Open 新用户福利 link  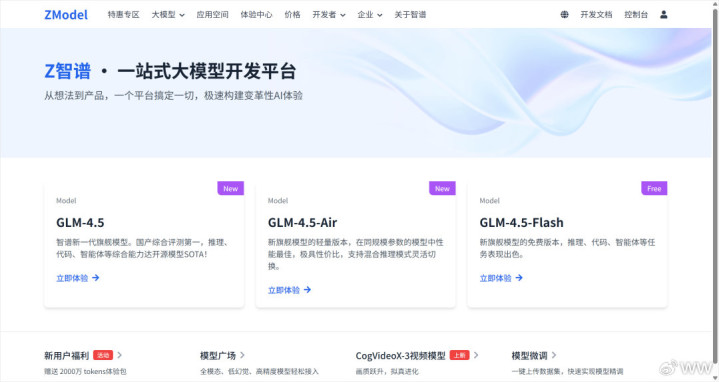66,355
